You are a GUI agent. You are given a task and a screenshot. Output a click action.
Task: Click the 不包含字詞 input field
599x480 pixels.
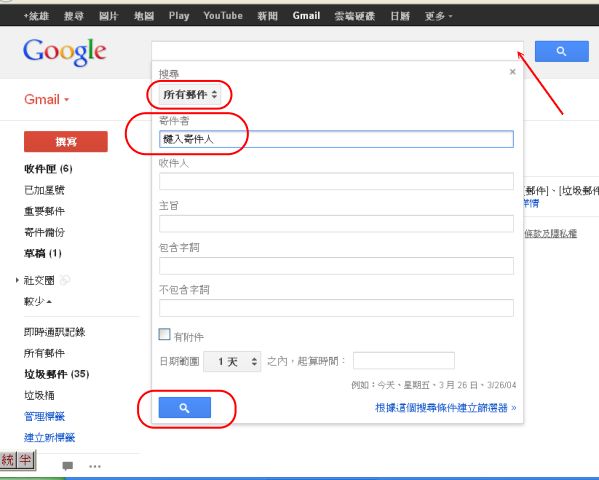pos(336,308)
